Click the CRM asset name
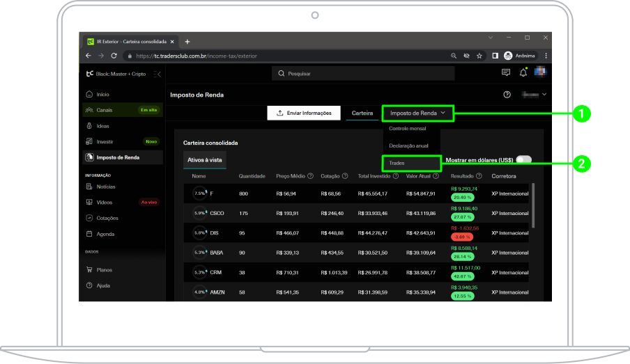The image size is (630, 364). coord(216,273)
